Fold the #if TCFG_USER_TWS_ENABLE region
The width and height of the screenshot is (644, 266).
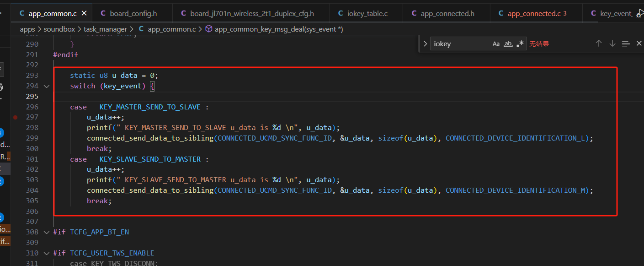[47, 253]
